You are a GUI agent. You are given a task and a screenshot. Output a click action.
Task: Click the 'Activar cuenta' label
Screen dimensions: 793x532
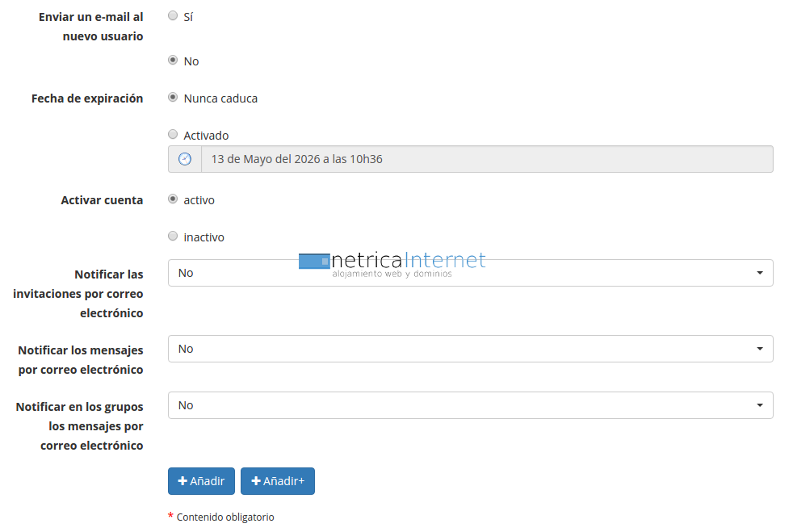tap(102, 200)
